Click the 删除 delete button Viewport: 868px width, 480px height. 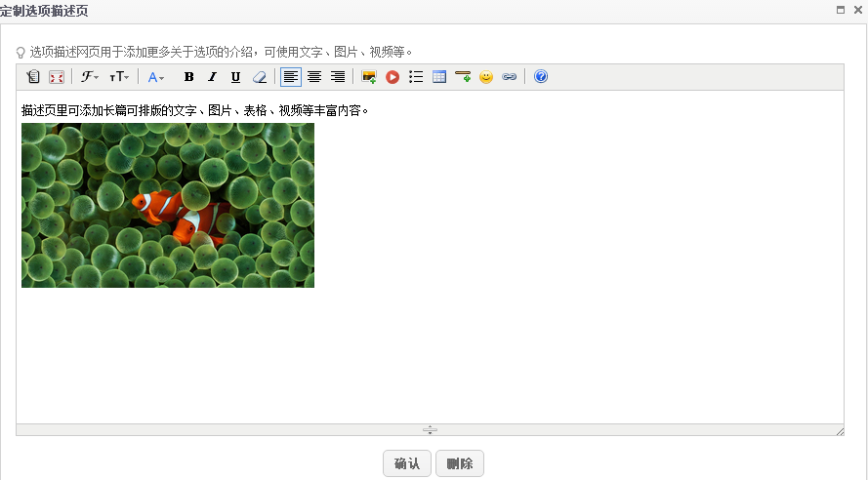[460, 463]
